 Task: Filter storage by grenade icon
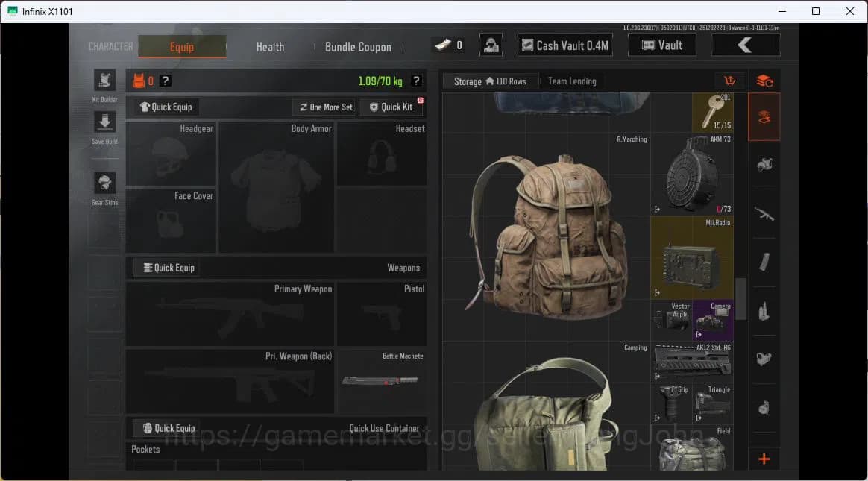pyautogui.click(x=764, y=408)
